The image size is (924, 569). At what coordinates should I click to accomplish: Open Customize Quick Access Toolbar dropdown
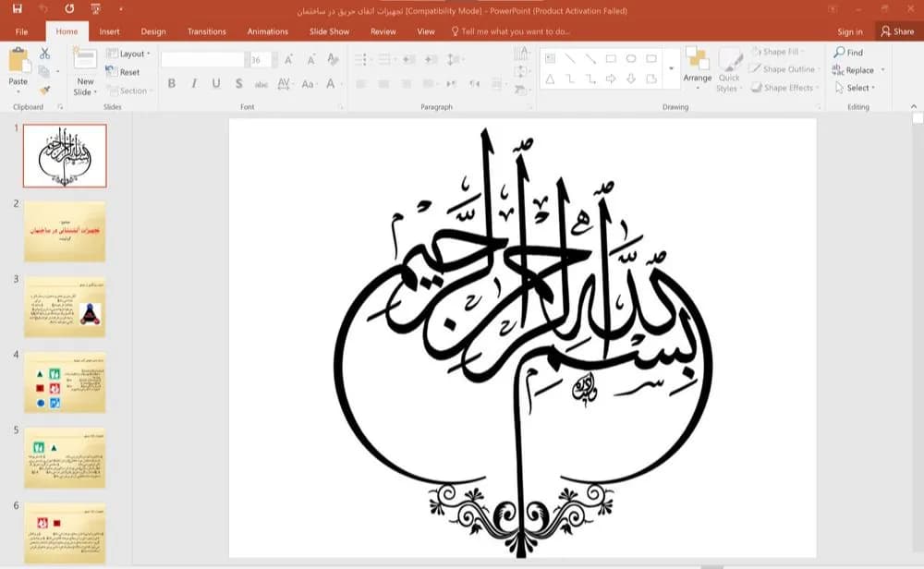pos(121,9)
